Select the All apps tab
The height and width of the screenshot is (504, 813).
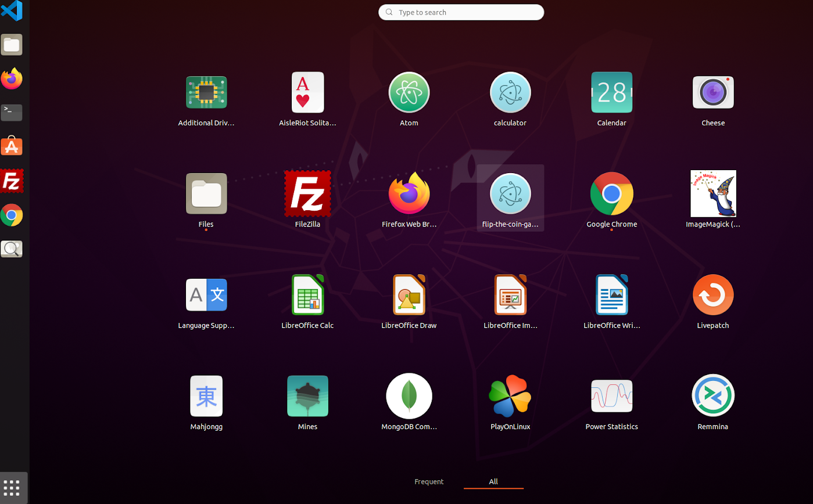tap(493, 481)
